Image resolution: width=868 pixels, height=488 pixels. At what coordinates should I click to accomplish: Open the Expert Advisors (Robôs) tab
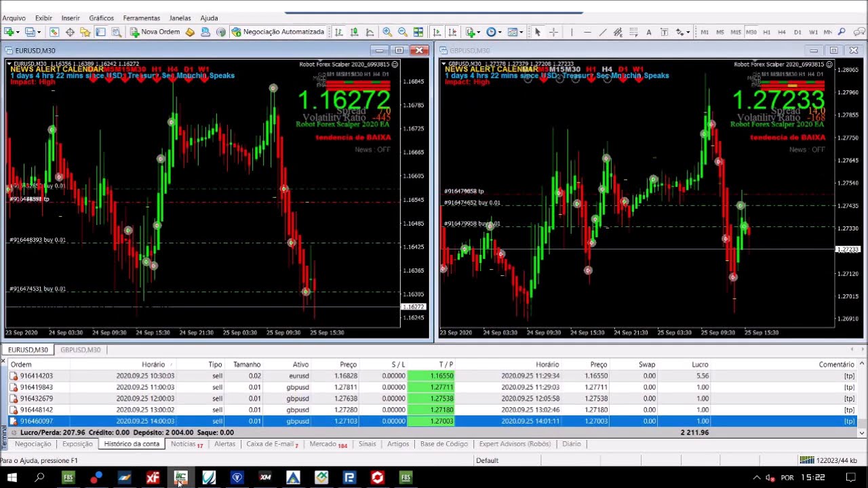click(x=515, y=444)
